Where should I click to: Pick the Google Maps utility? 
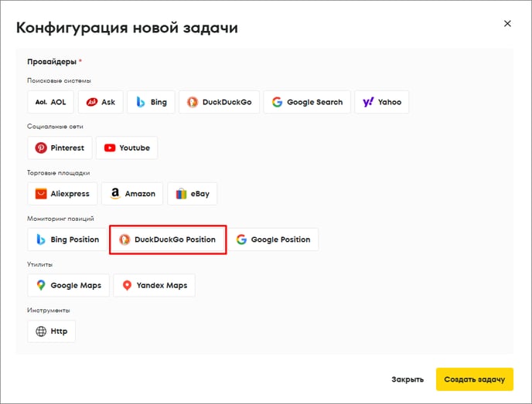click(68, 285)
